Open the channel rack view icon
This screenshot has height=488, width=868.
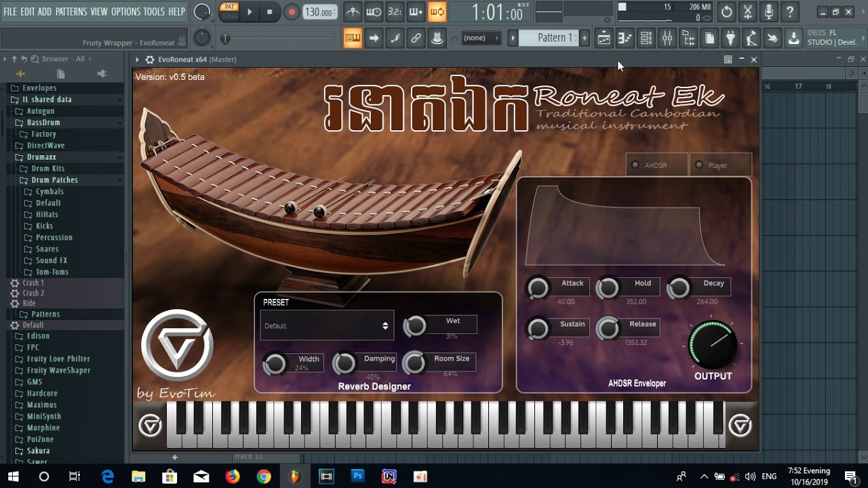click(x=646, y=39)
